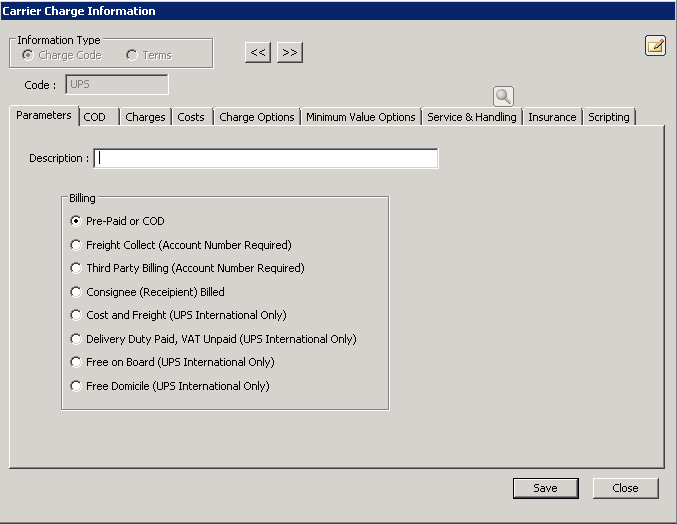Switch to the COD tab
The height and width of the screenshot is (524, 677).
point(95,117)
